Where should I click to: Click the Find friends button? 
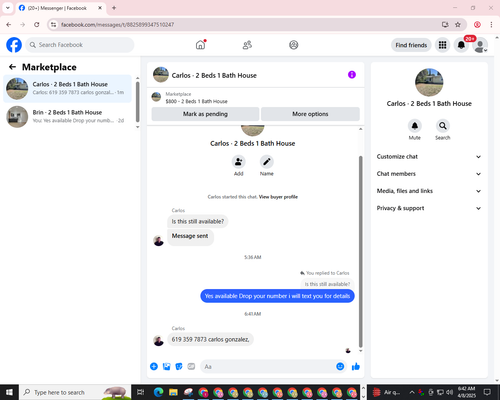(411, 45)
